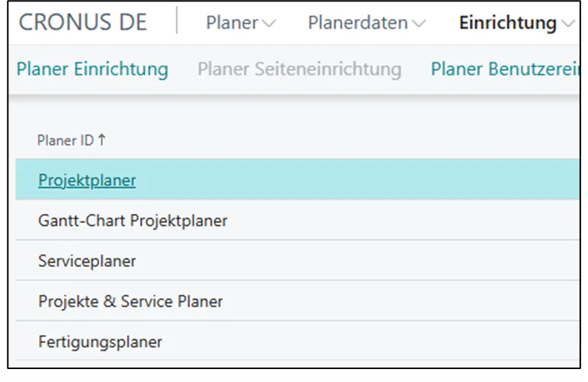Viewport: 588px width, 382px height.
Task: Open the Planerdaten menu label
Action: 357,24
